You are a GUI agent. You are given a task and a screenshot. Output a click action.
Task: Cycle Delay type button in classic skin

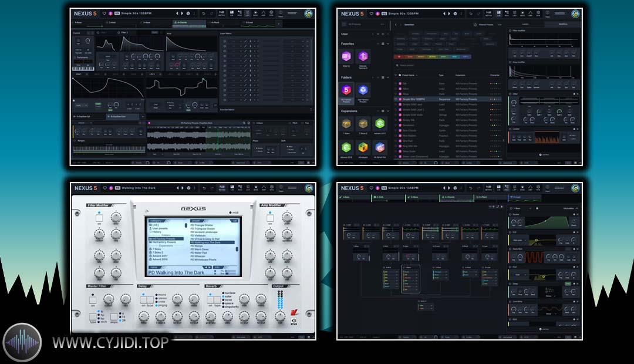[150, 300]
